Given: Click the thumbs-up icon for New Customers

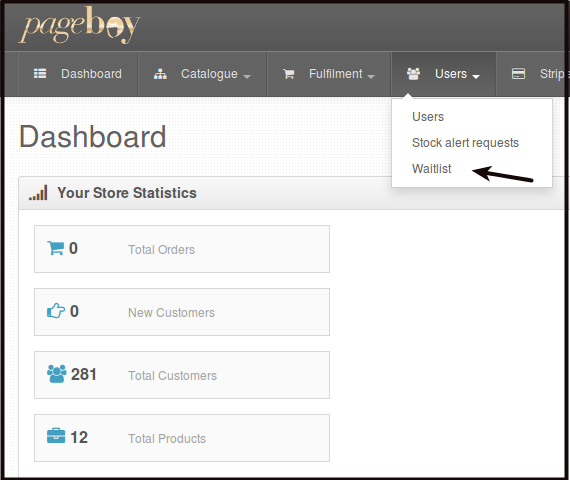Looking at the screenshot, I should 56,311.
